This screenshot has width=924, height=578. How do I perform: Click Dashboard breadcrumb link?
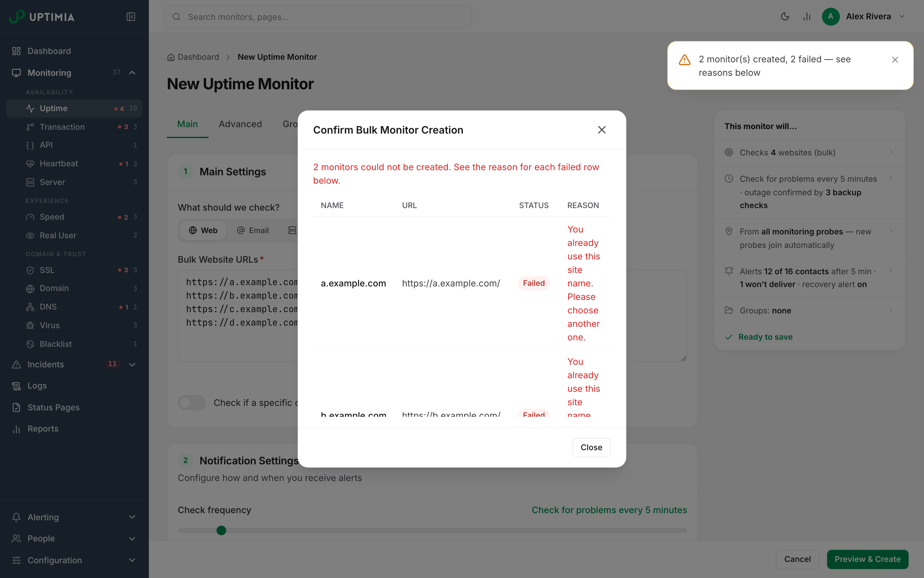point(198,57)
